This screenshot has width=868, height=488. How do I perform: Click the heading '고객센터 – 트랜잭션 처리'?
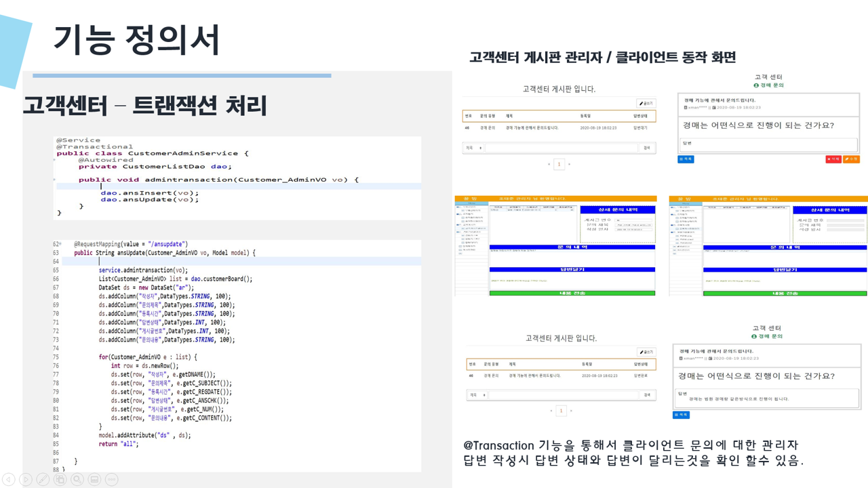click(x=144, y=106)
